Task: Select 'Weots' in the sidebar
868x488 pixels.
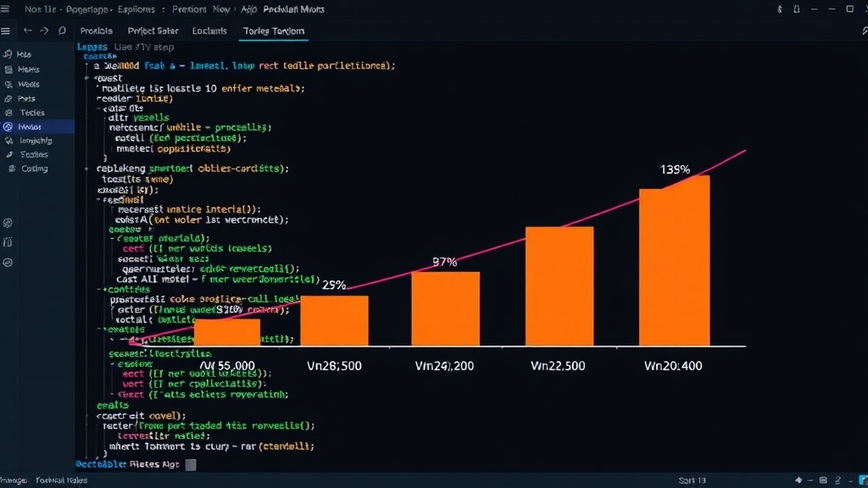Action: [29, 84]
